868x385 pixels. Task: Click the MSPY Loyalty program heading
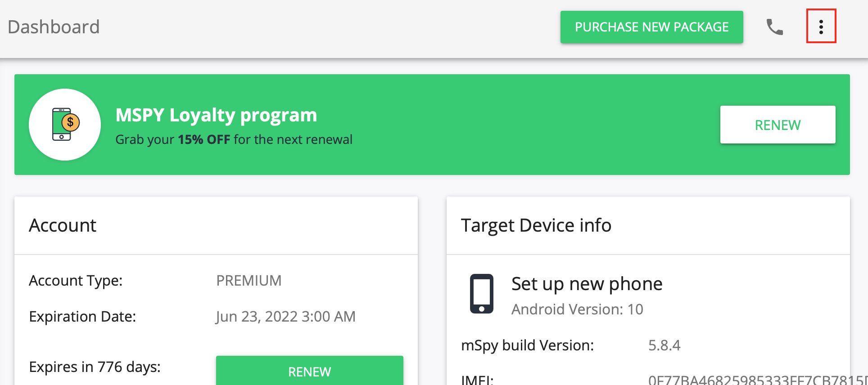[216, 115]
